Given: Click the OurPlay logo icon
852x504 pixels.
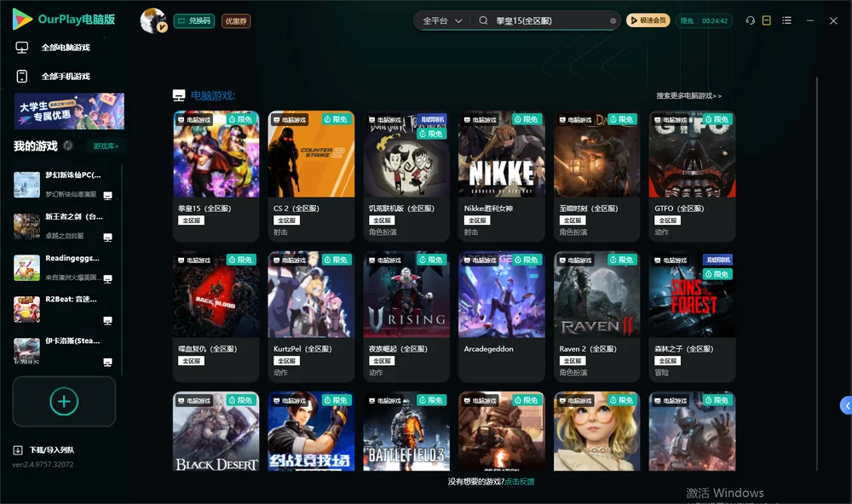Looking at the screenshot, I should [x=22, y=20].
